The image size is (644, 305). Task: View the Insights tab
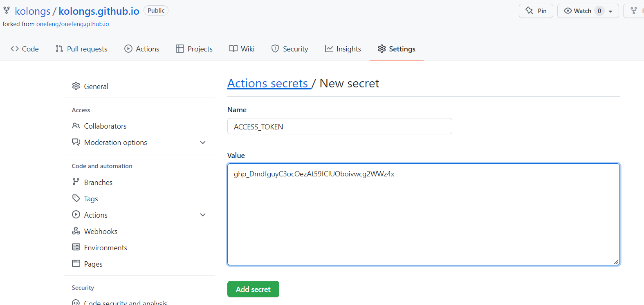[343, 49]
